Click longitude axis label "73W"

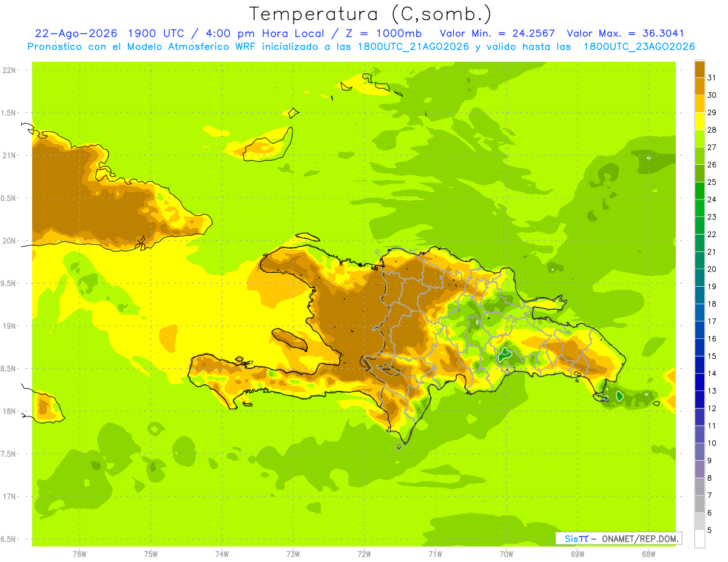293,554
